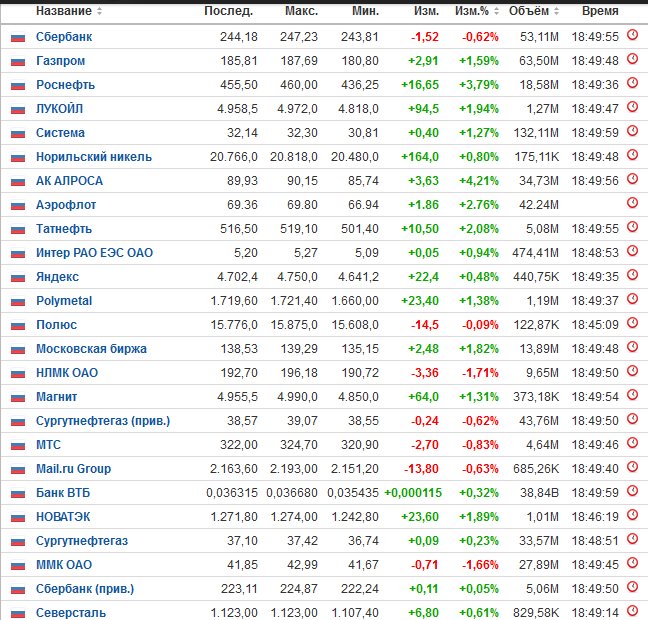Screen dimensions: 648x620
Task: Click the clock icon in the Норильский никель row
Action: click(x=632, y=155)
